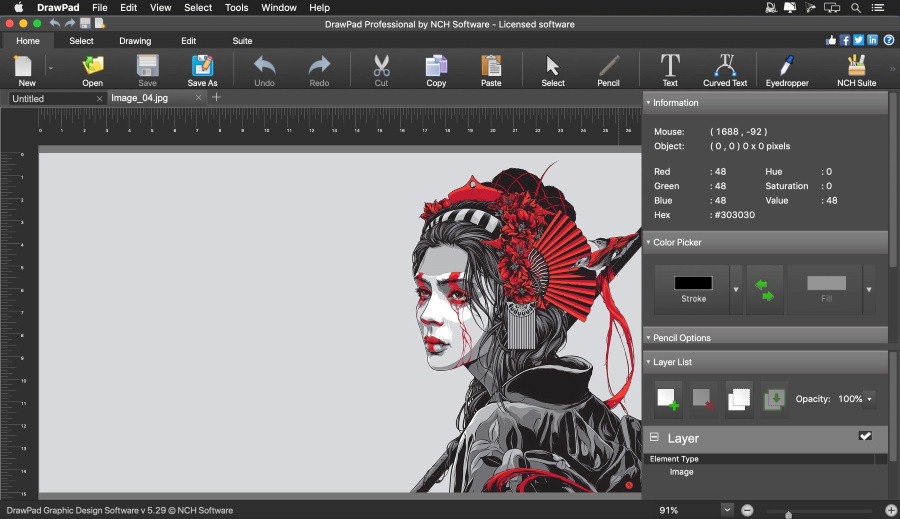Click the black Stroke color swatch
Viewport: 900px width, 519px height.
pyautogui.click(x=693, y=283)
